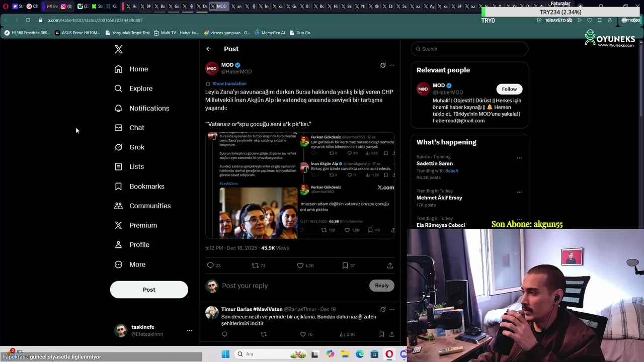Open HL360 Frostbite bookmark
644x362 pixels.
pos(27,33)
